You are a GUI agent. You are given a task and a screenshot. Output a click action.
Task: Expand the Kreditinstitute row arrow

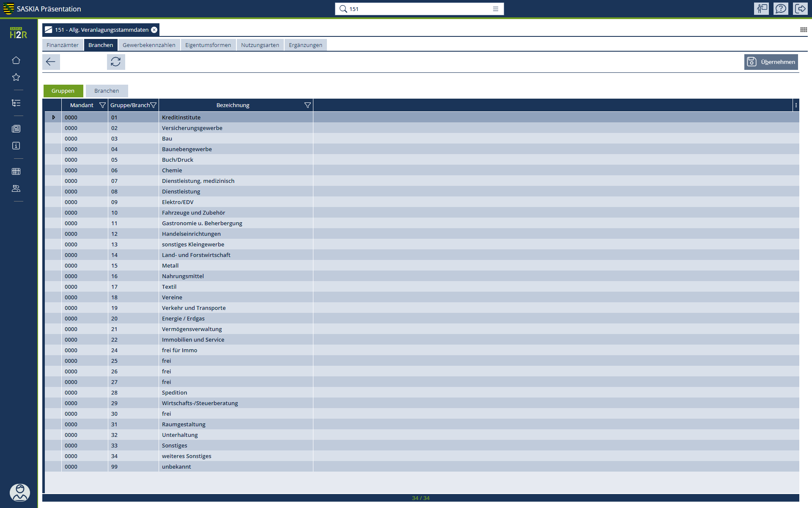53,117
